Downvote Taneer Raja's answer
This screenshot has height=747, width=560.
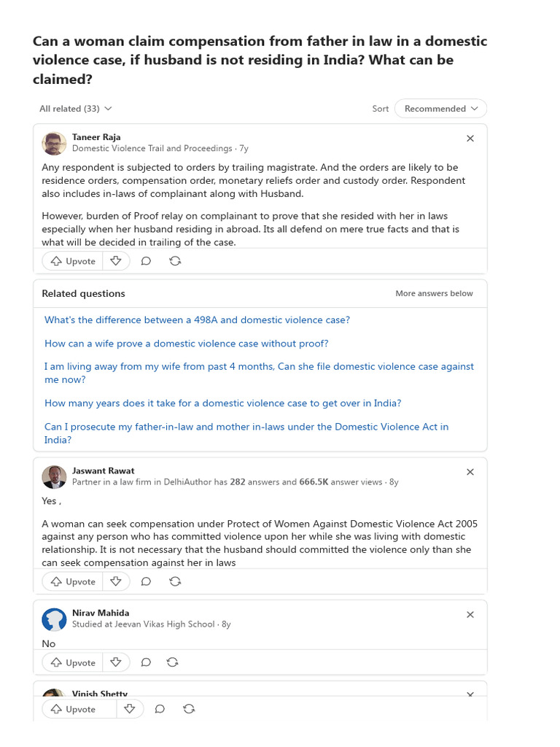tap(116, 261)
